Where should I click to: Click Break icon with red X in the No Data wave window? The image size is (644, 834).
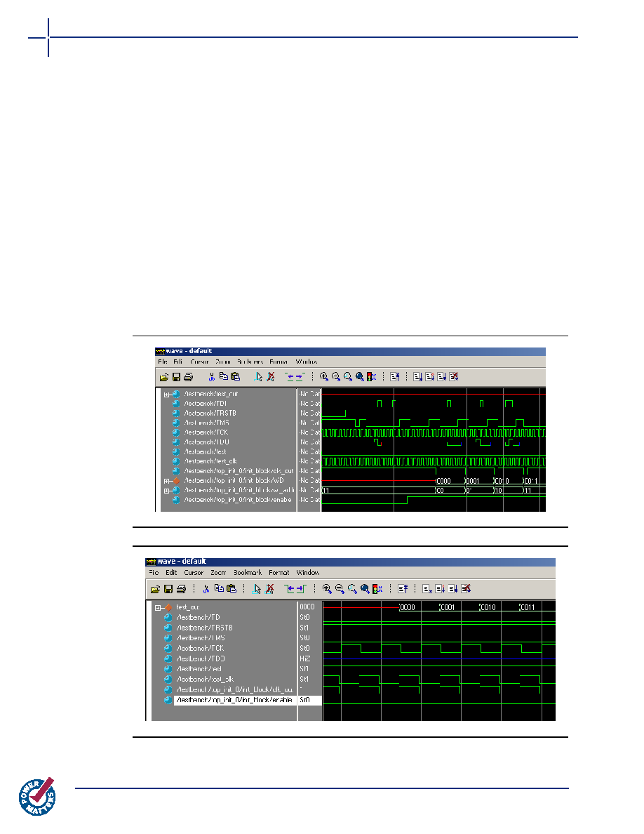(453, 376)
